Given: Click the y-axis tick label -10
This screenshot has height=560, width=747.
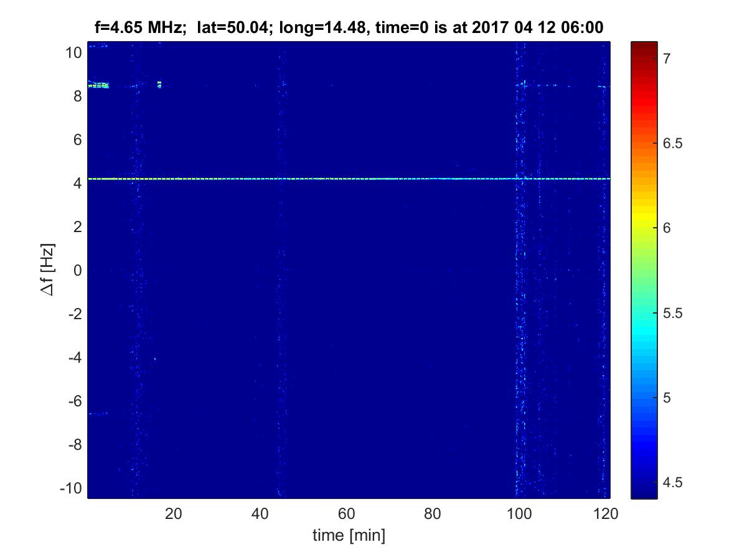Looking at the screenshot, I should click(x=70, y=488).
